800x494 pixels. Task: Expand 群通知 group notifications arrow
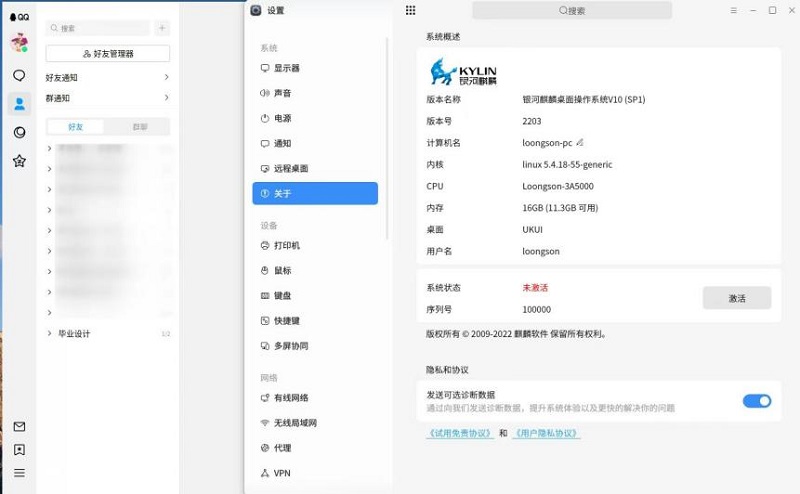coord(166,98)
